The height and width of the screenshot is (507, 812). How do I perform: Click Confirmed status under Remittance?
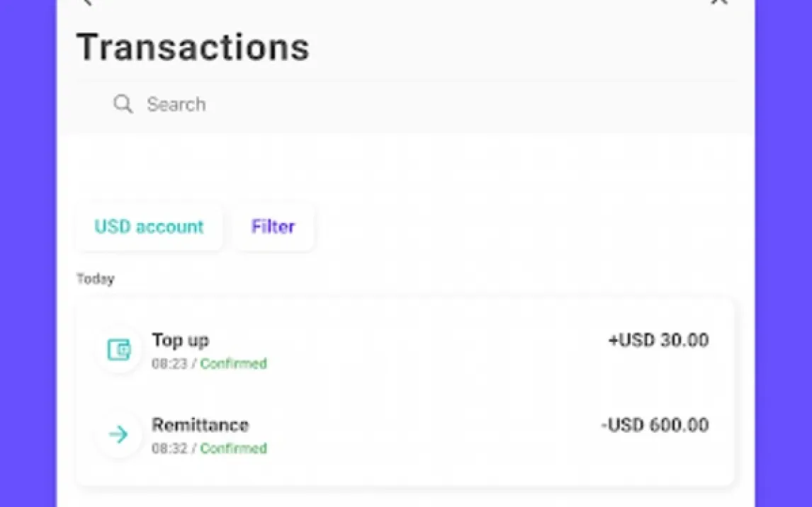233,449
